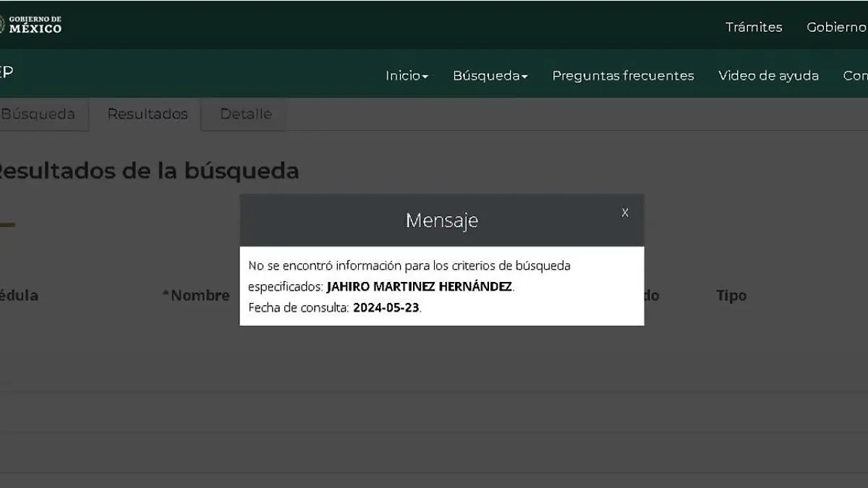Viewport: 868px width, 488px height.
Task: Open the Gobierno link in the top bar
Action: [x=836, y=27]
